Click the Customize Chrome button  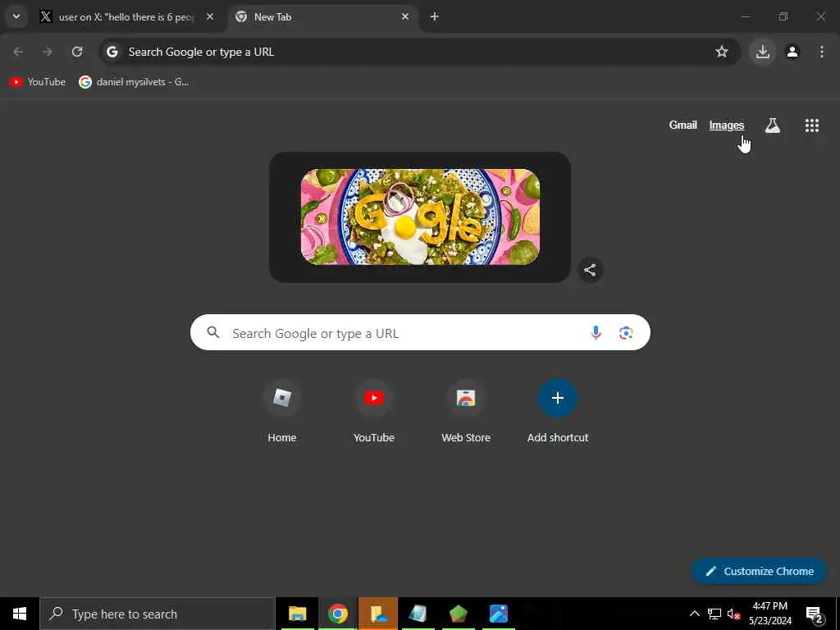760,571
